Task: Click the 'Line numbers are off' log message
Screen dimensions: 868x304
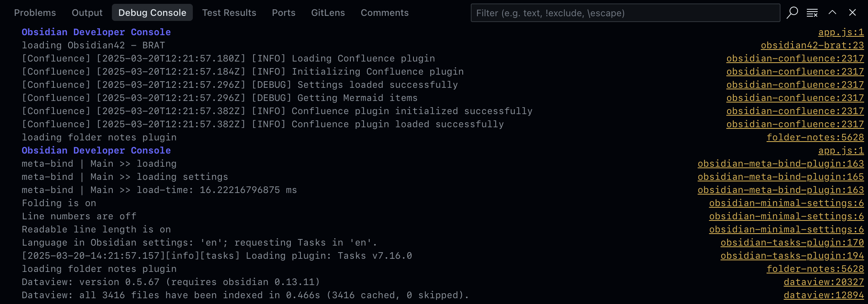Action: pyautogui.click(x=79, y=217)
